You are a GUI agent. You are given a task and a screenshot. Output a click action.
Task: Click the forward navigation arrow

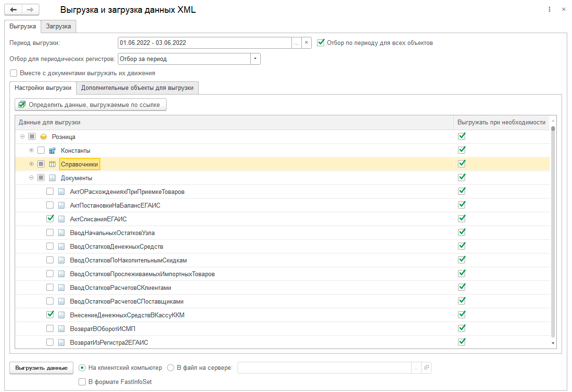tap(30, 9)
